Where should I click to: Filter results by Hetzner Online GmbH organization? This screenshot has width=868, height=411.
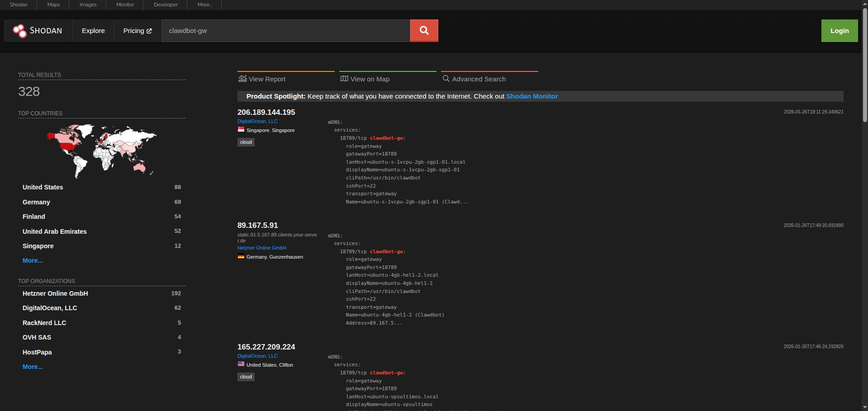tap(55, 293)
